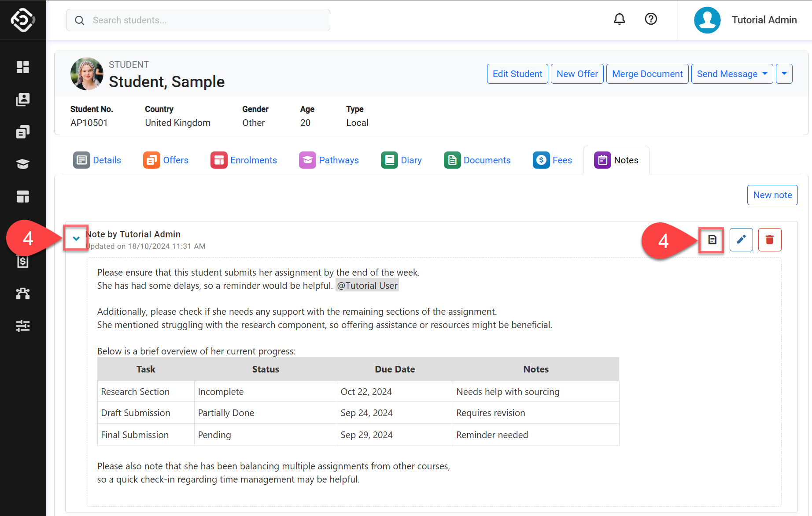Open the extra actions caret dropdown
The width and height of the screenshot is (812, 516).
[x=784, y=74]
